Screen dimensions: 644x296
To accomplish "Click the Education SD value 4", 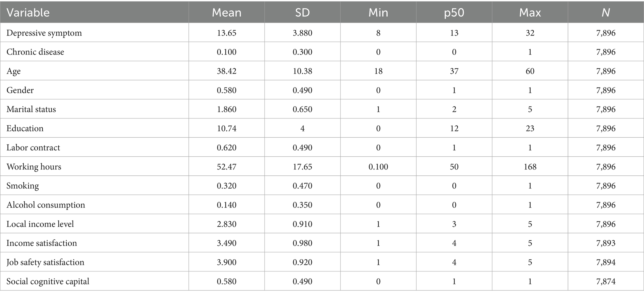I will coord(302,128).
